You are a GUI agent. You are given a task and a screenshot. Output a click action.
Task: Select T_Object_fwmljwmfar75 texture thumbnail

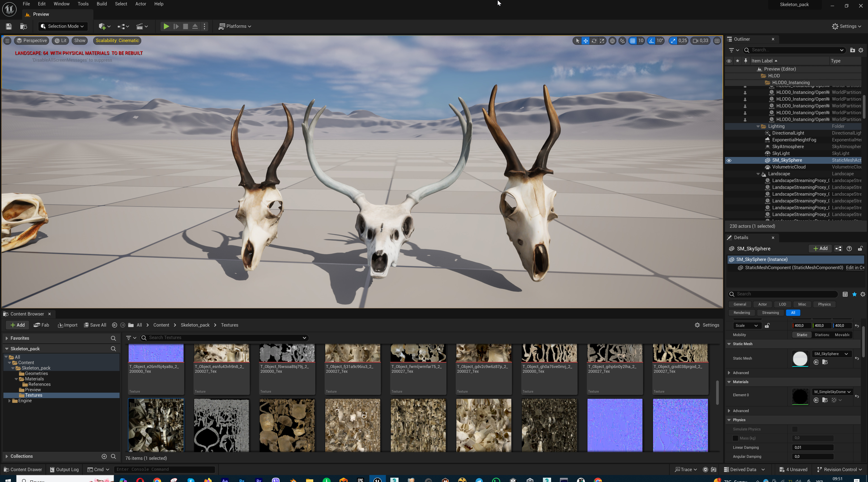418,353
